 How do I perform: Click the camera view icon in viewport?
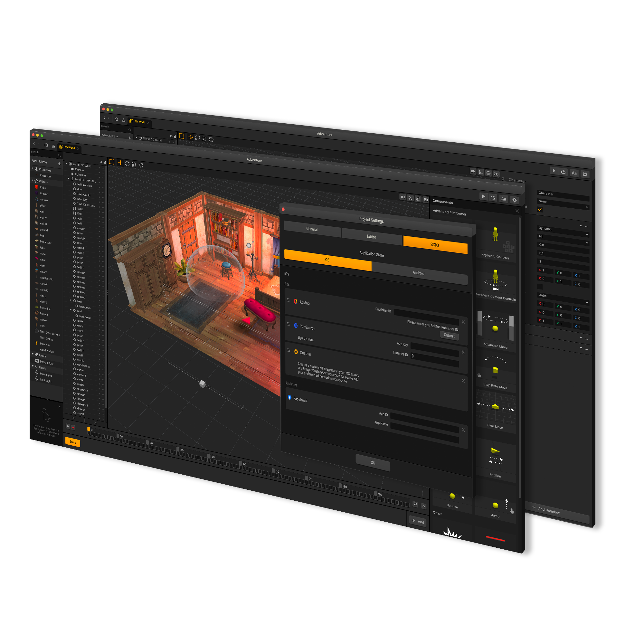pos(403,197)
